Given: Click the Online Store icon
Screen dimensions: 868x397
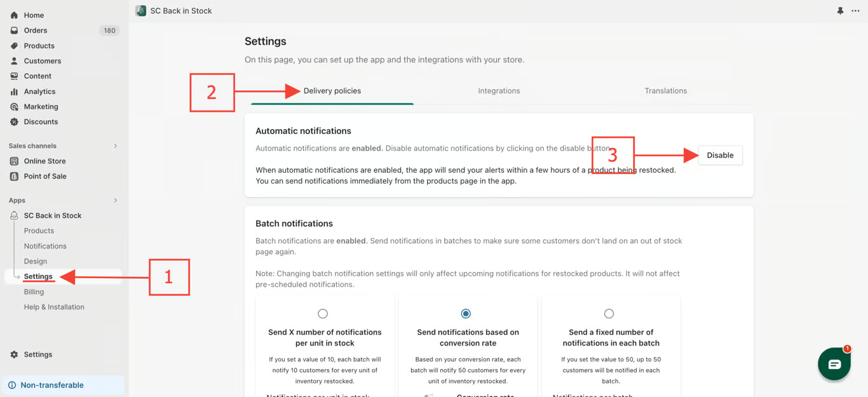Looking at the screenshot, I should point(14,161).
